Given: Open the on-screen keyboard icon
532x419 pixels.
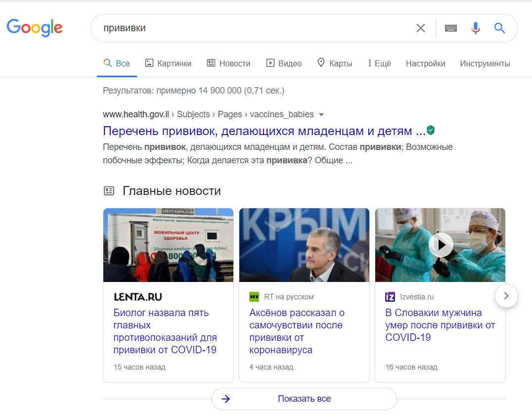Looking at the screenshot, I should click(451, 28).
